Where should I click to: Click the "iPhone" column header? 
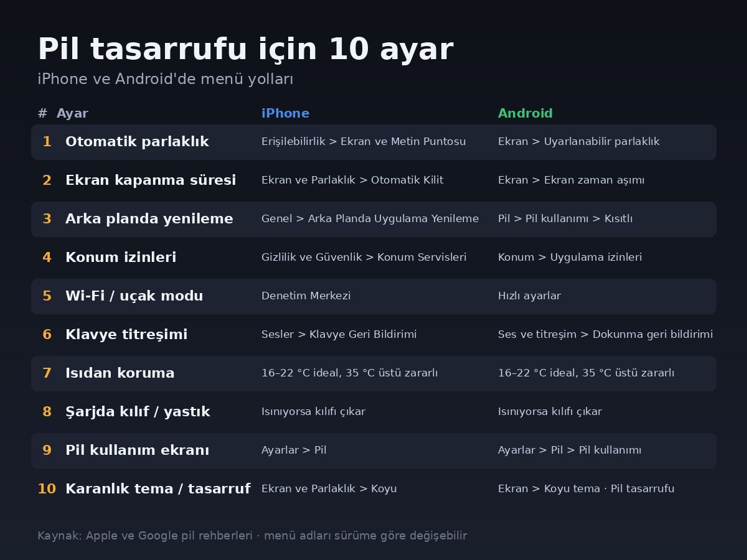(x=285, y=113)
